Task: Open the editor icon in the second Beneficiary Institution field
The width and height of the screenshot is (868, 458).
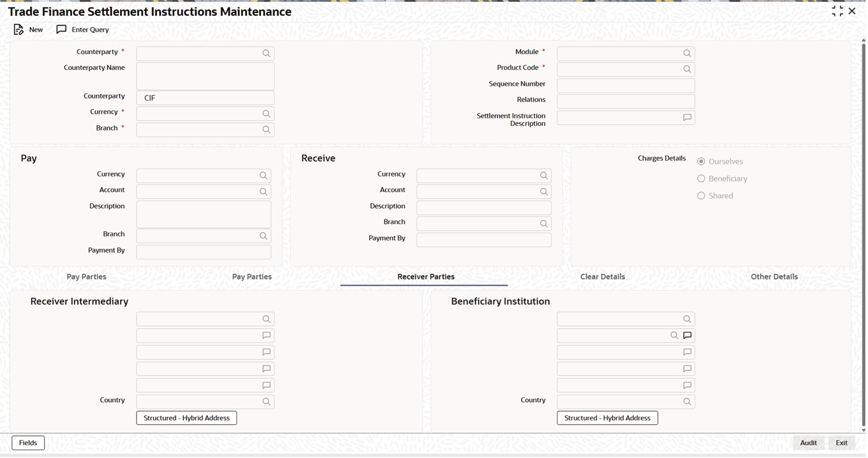Action: click(687, 336)
